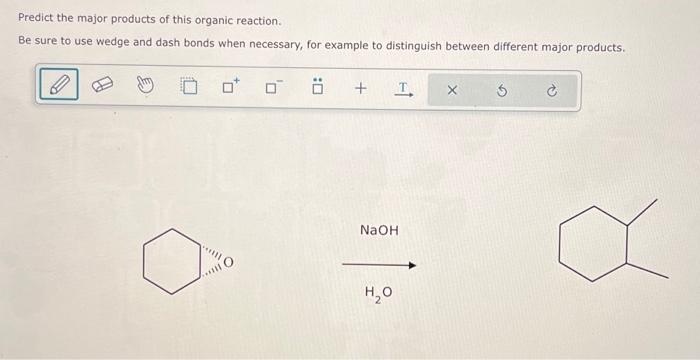Select the eraser tool
Viewport: 700px width, 360px height.
pos(103,85)
